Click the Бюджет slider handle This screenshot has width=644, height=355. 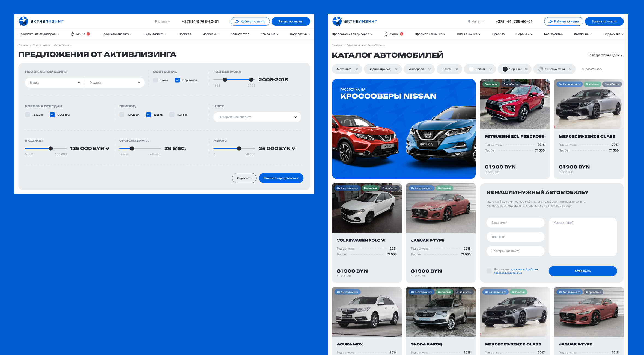51,149
